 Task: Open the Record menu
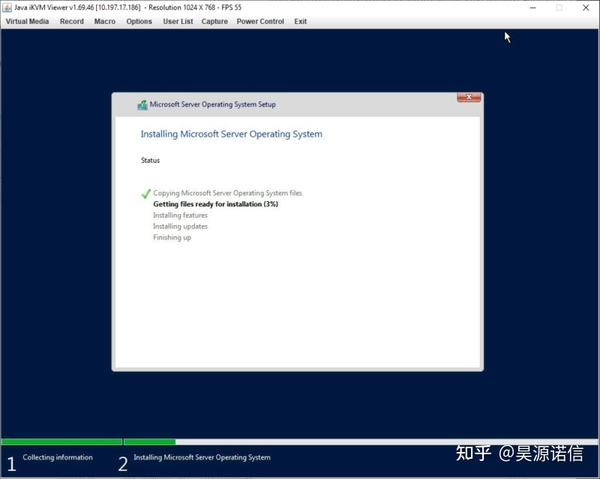point(72,21)
